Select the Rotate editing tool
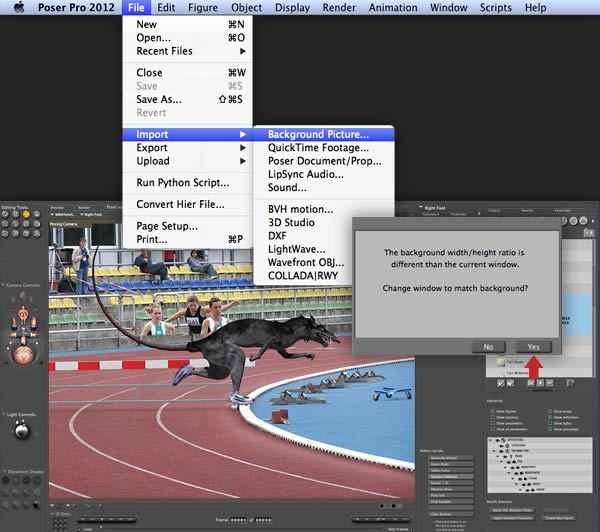The image size is (600, 532). tap(5, 214)
